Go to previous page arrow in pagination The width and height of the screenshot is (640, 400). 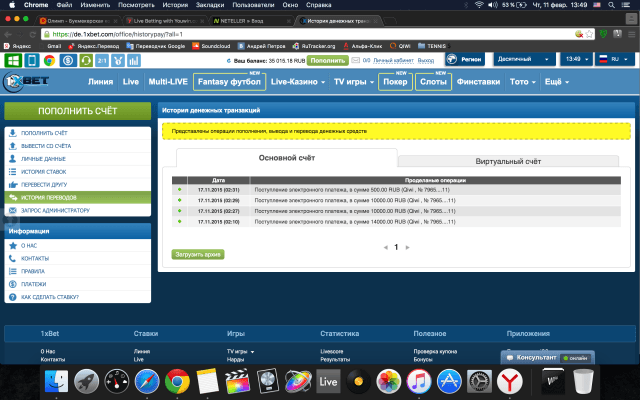[x=385, y=247]
